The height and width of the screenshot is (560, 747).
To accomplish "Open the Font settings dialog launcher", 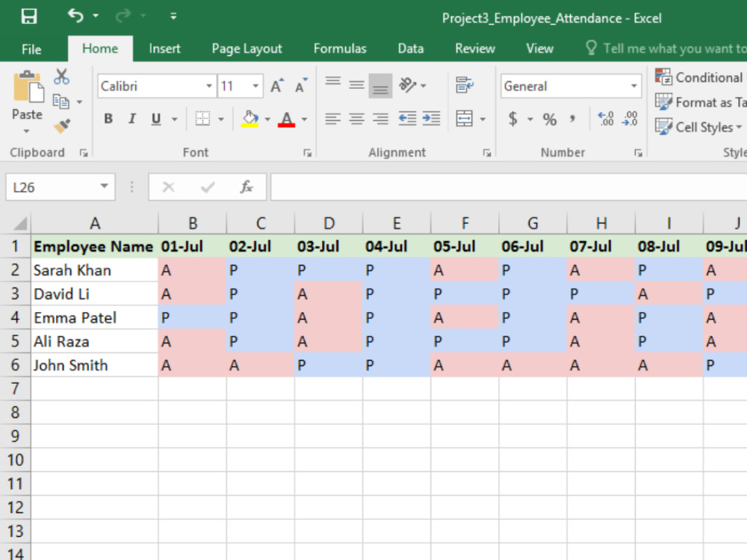I will [x=308, y=153].
